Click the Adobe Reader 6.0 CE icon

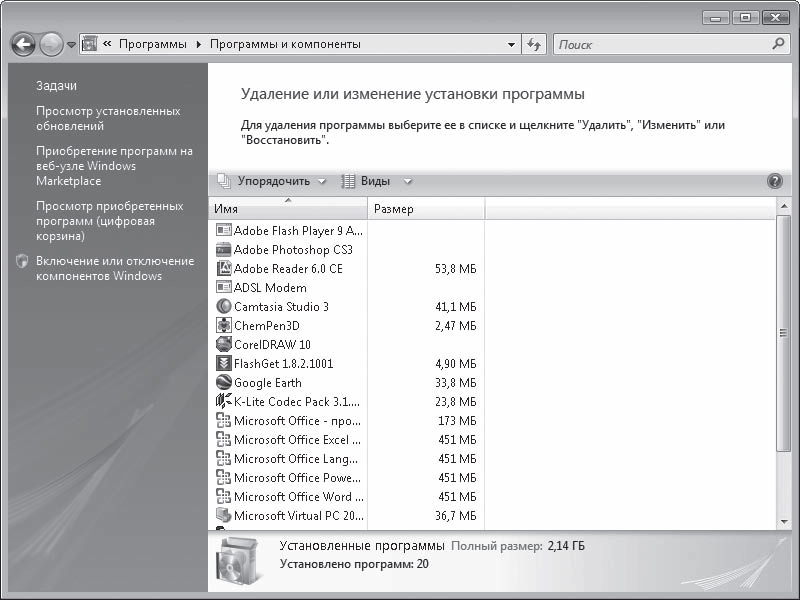(224, 269)
